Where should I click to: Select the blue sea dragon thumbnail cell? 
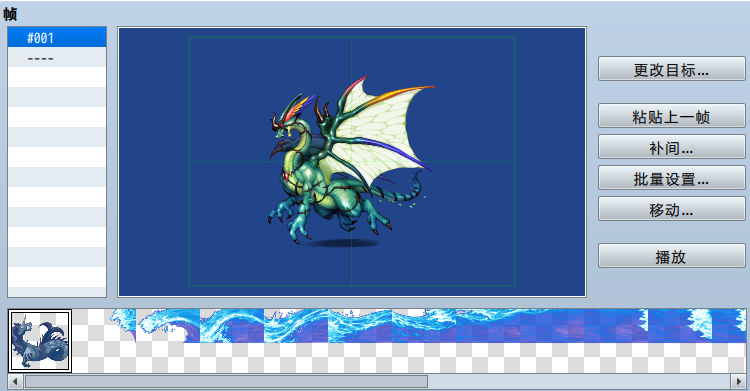[x=40, y=341]
